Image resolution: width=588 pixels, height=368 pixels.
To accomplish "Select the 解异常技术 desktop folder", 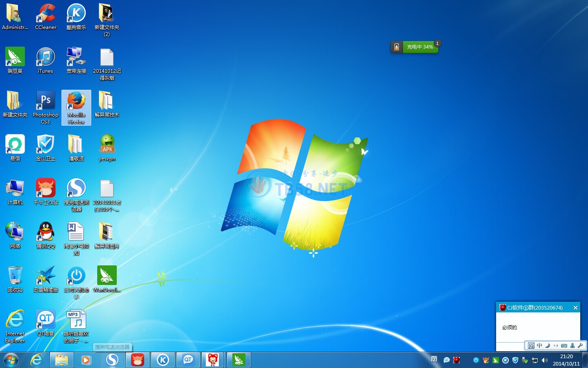I will [x=107, y=104].
